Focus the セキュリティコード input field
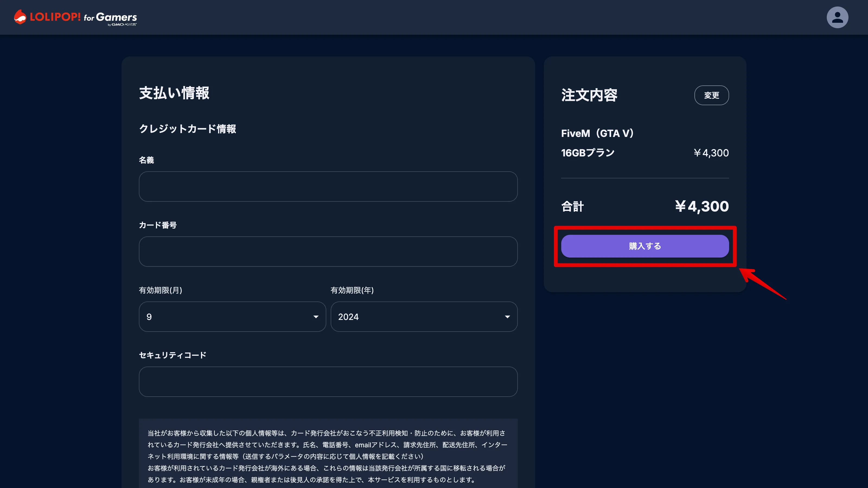868x488 pixels. (328, 381)
